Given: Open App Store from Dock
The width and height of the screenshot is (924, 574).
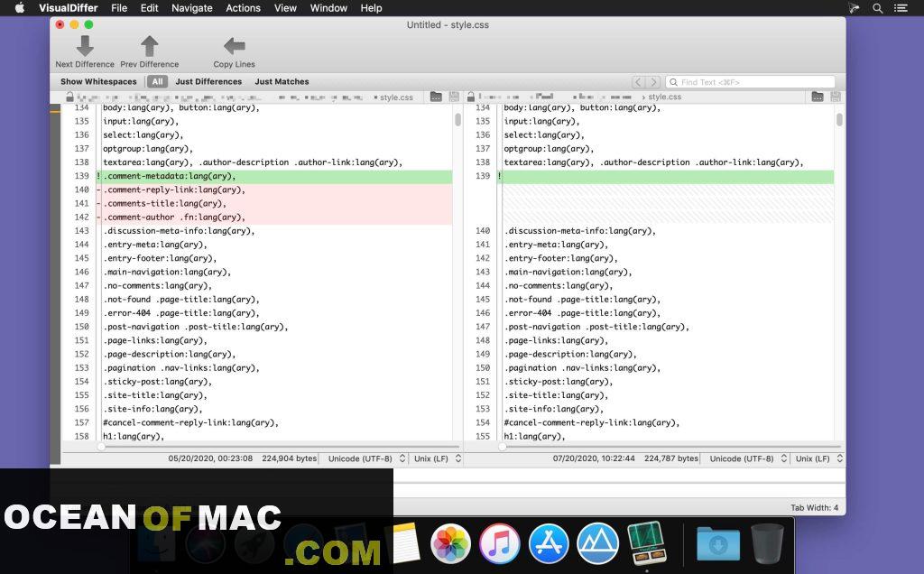Looking at the screenshot, I should coord(549,543).
